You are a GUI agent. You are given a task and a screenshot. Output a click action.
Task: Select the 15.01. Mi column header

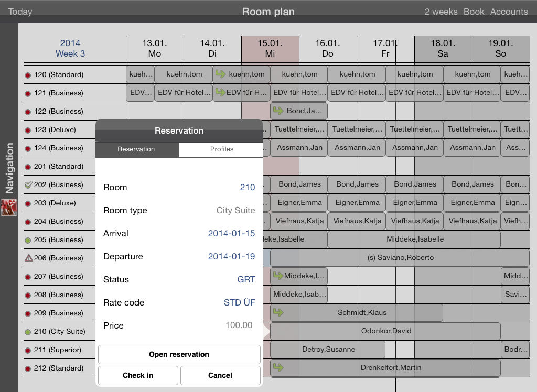click(x=270, y=48)
